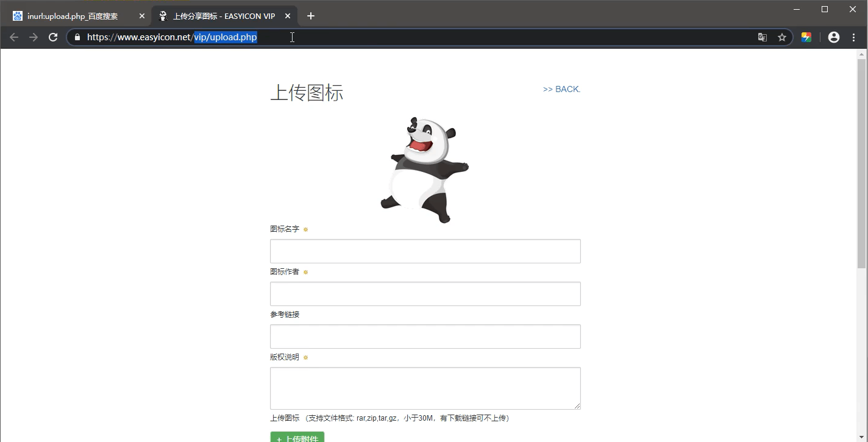Open the translate page icon
The width and height of the screenshot is (868, 442).
pyautogui.click(x=762, y=37)
